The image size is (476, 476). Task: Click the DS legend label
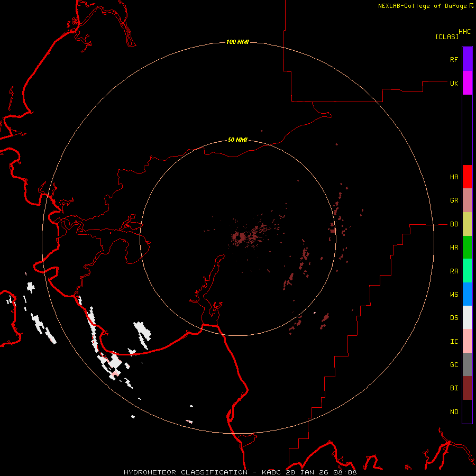click(454, 318)
